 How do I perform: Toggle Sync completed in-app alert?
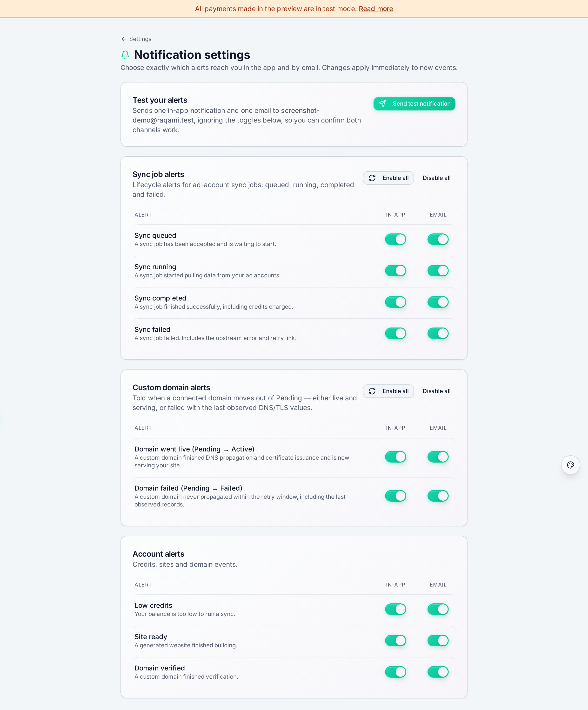point(395,302)
